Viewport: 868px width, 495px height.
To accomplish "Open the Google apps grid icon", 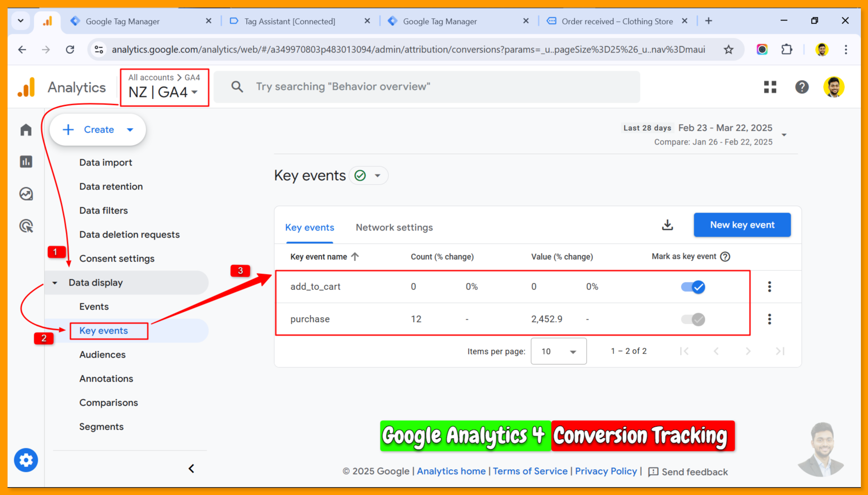I will coord(770,87).
